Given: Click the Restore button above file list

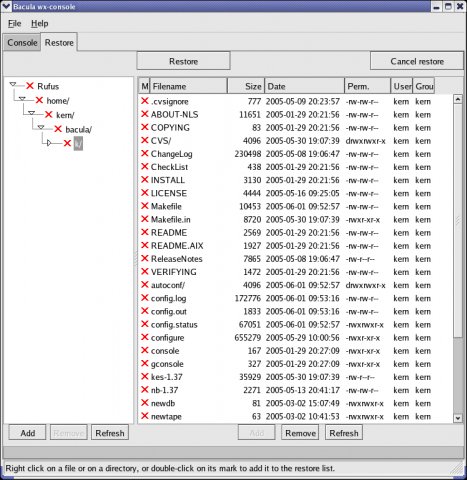Looking at the screenshot, I should click(183, 61).
